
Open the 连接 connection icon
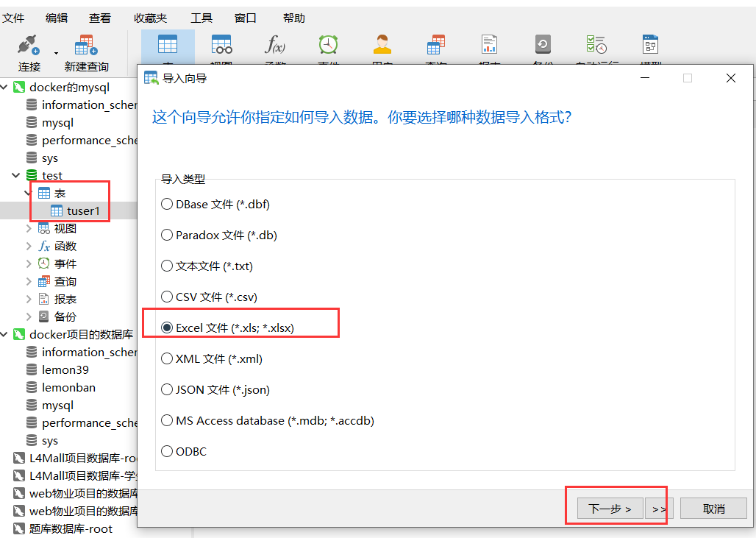[x=26, y=46]
